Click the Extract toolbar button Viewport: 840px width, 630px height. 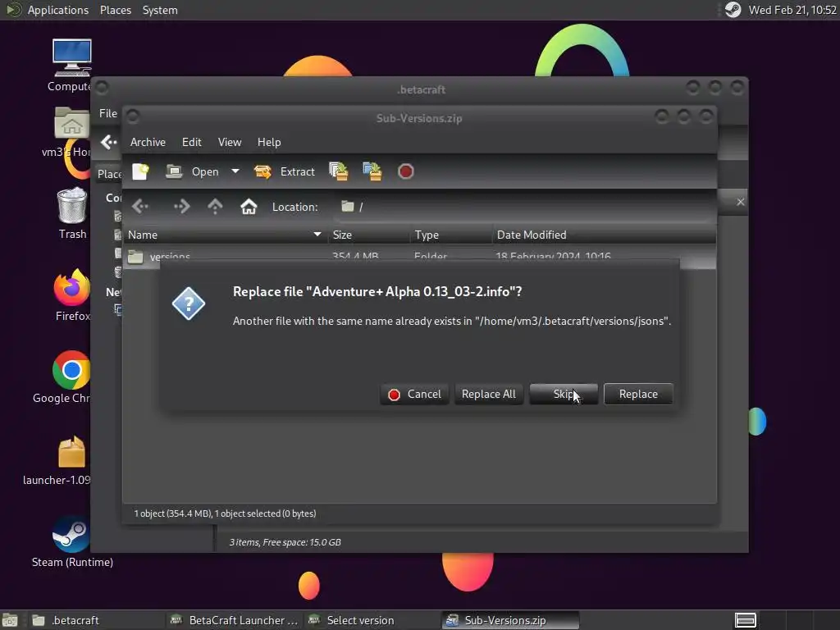[x=285, y=171]
